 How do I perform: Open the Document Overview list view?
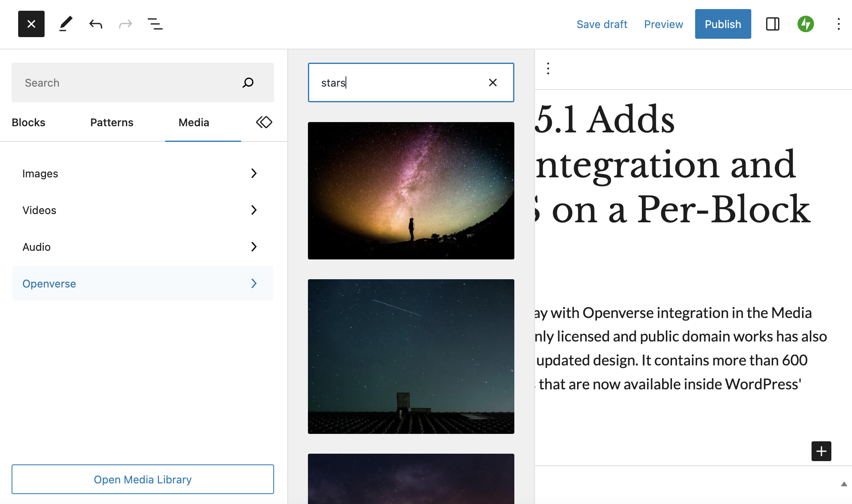pos(155,24)
